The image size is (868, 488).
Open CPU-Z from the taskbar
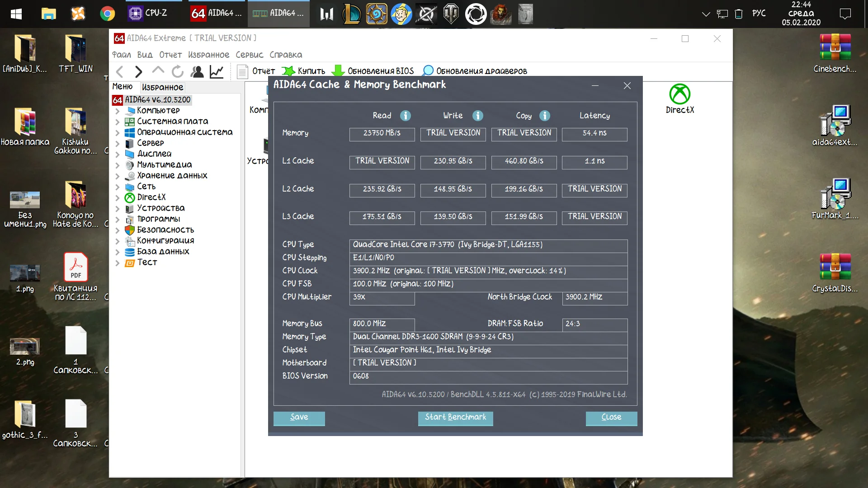click(x=148, y=13)
